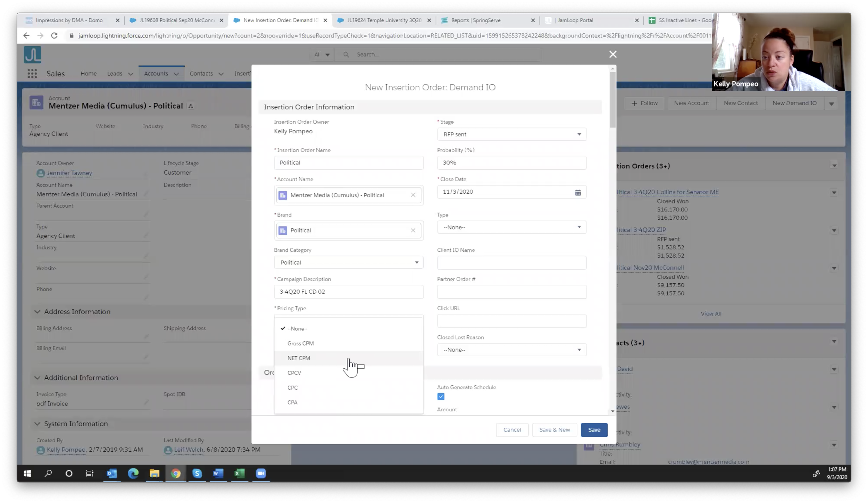Viewport: 868px width, 503px height.
Task: Click the account hierarchy icon beside account title
Action: (x=191, y=106)
